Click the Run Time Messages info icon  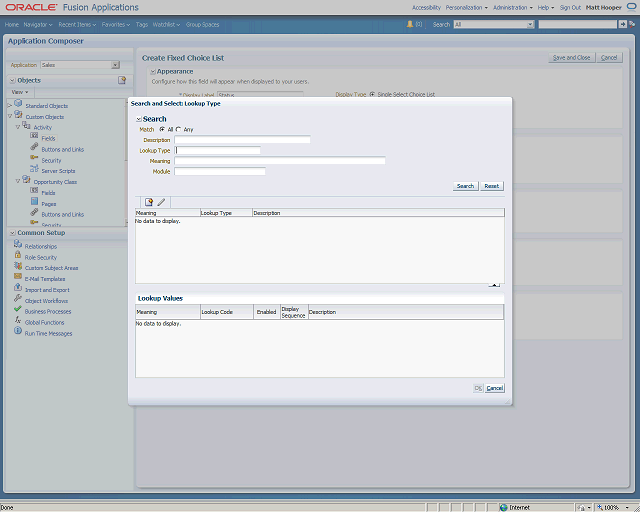(x=18, y=331)
